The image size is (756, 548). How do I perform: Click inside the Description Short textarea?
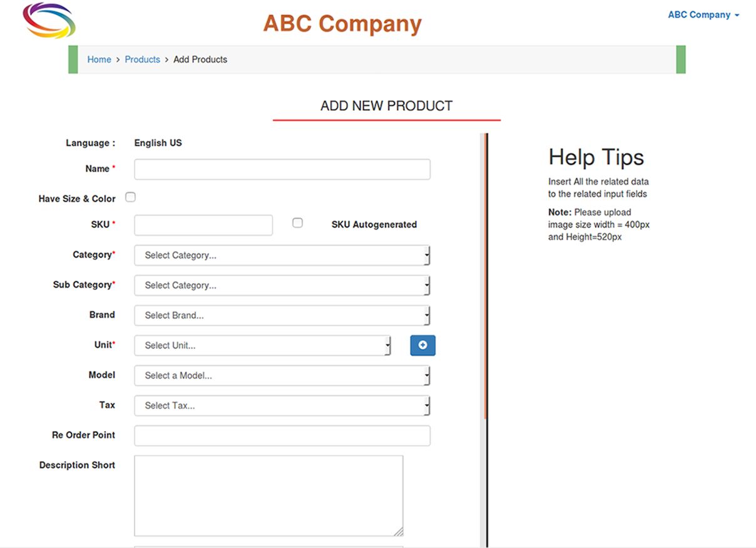[x=268, y=495]
